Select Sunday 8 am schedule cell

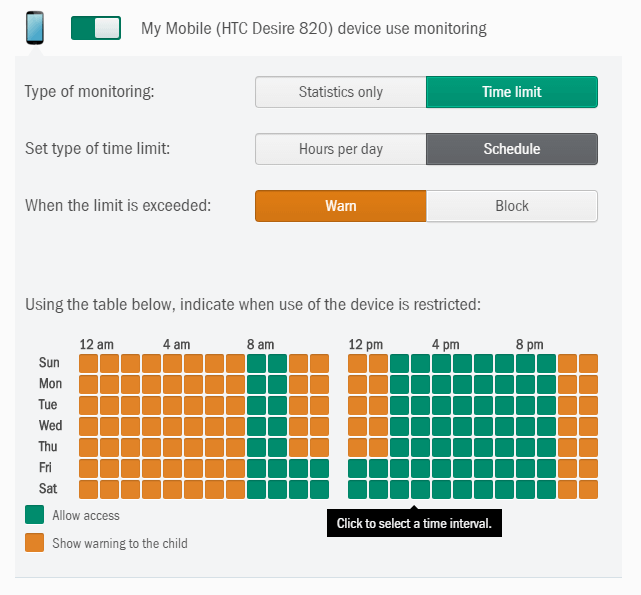point(256,363)
